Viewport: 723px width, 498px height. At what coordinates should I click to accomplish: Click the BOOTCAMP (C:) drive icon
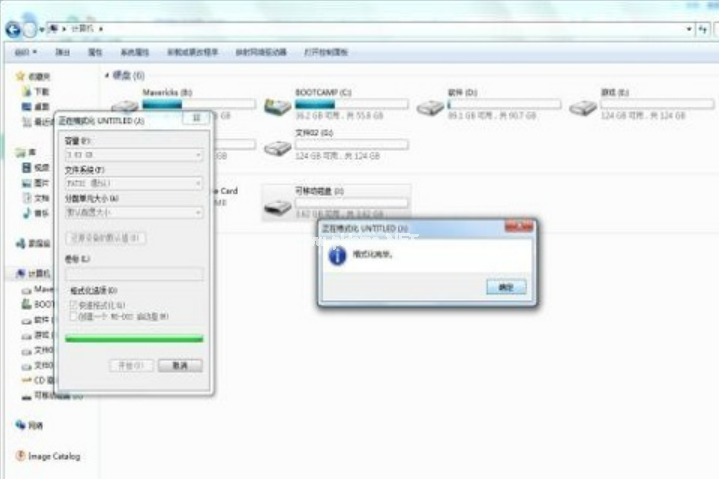coord(277,107)
